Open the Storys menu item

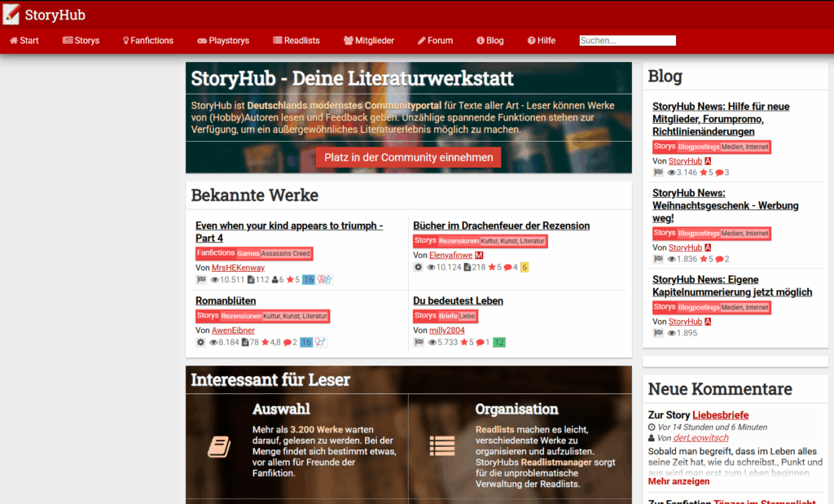point(81,41)
